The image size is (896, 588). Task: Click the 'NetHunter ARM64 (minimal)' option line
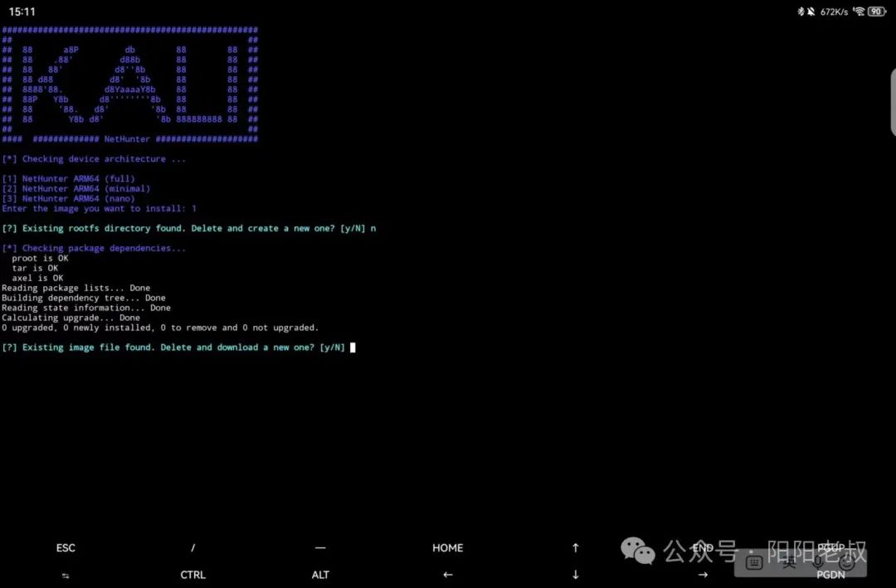(x=76, y=188)
